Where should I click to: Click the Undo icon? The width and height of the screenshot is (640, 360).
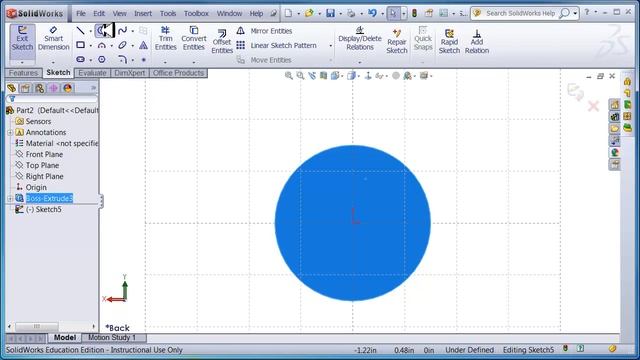(372, 13)
